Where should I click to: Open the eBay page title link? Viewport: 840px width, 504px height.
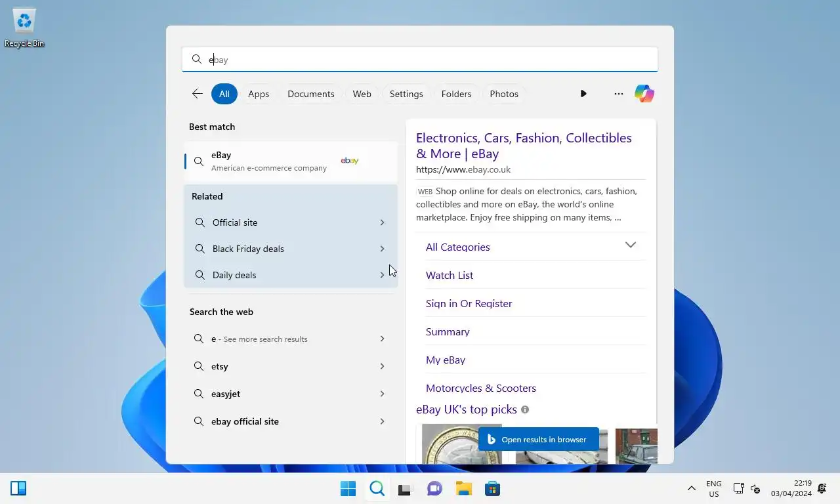click(524, 146)
